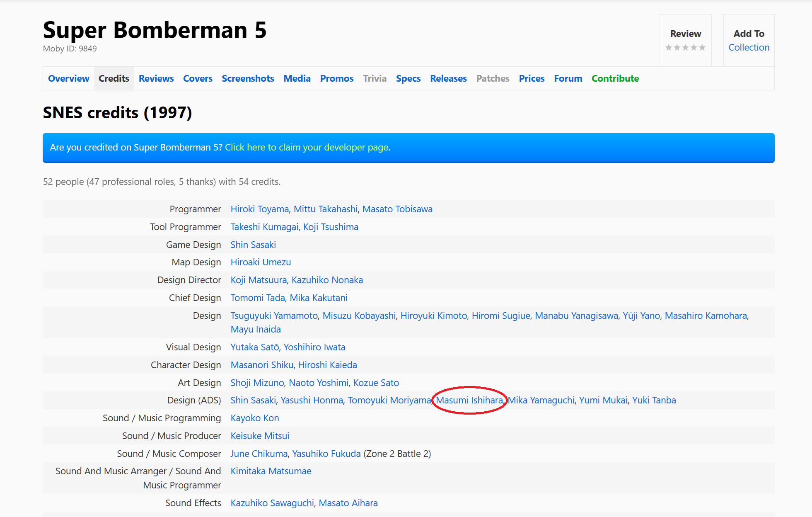Open the Masumi Ishihara credit link
The image size is (812, 517).
(469, 400)
